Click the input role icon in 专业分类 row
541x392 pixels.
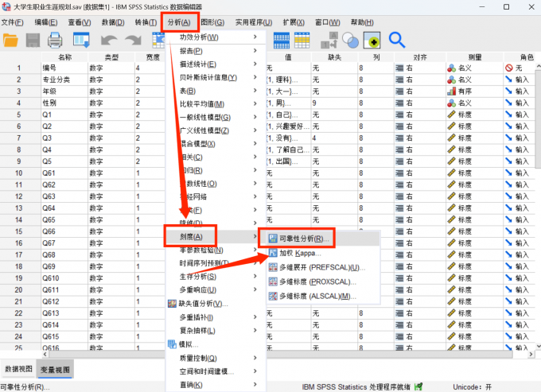pos(509,80)
